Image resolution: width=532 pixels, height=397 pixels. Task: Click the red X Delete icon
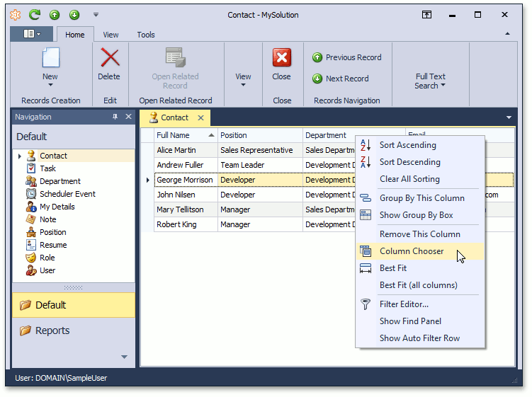[x=110, y=57]
